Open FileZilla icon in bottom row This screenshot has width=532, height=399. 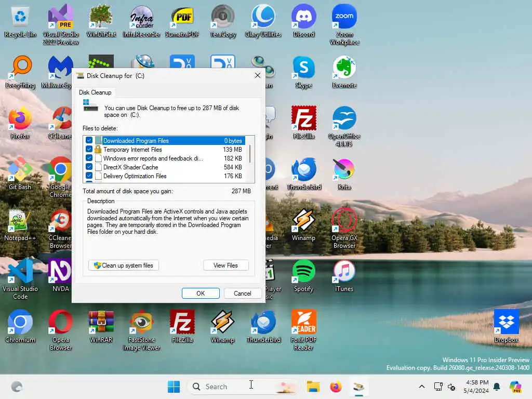pyautogui.click(x=182, y=326)
